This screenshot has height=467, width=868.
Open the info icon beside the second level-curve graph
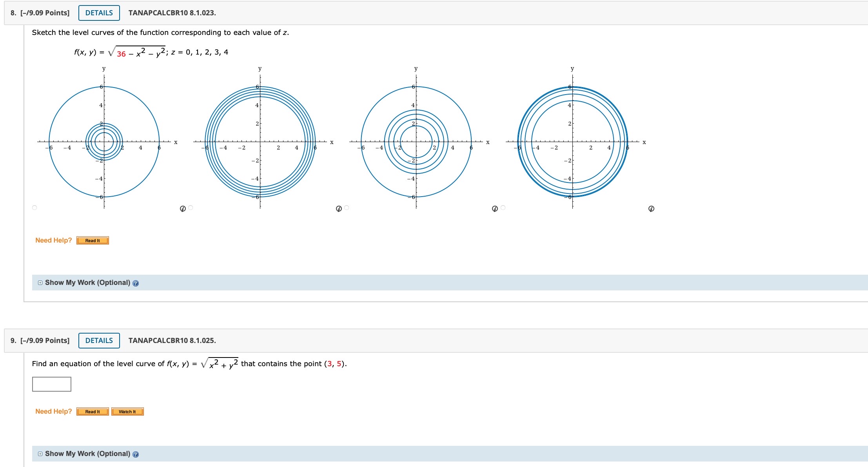pyautogui.click(x=338, y=209)
